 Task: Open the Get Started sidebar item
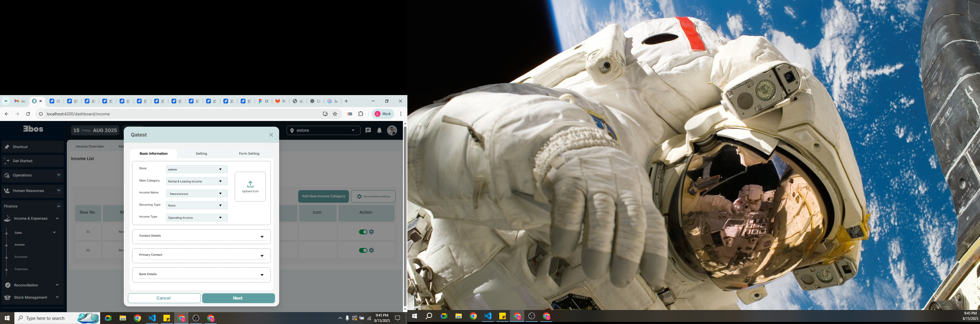click(x=33, y=161)
